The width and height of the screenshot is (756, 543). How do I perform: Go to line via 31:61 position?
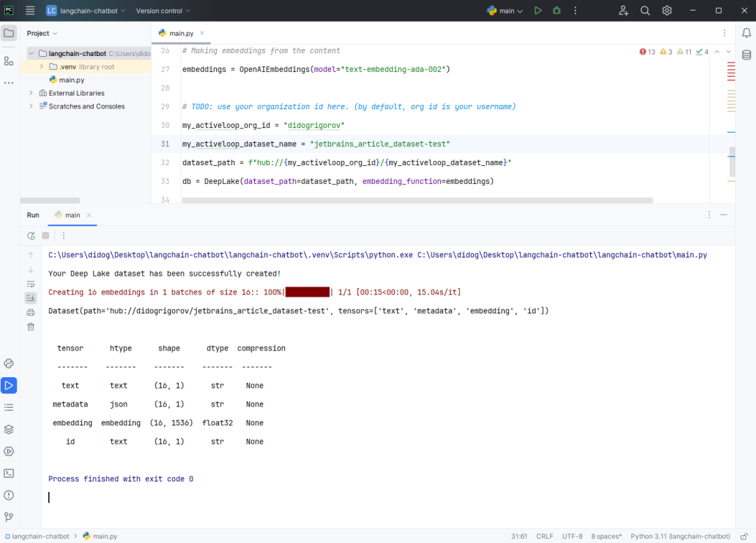519,536
